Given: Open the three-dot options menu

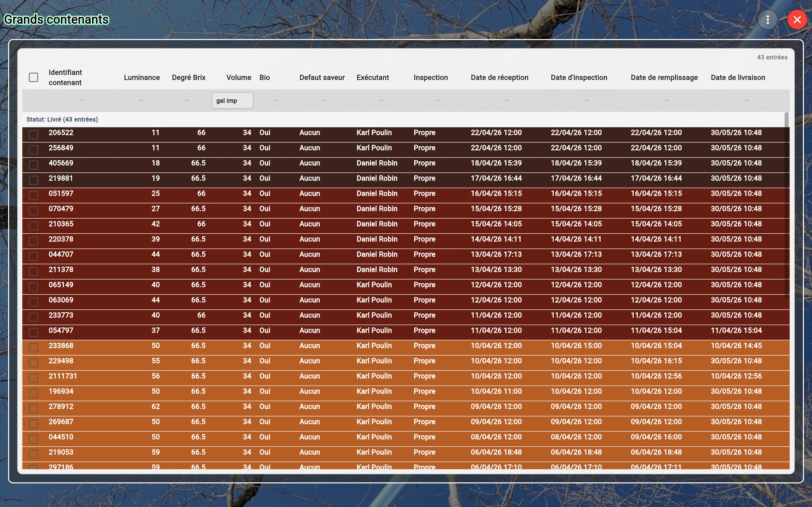Looking at the screenshot, I should (x=767, y=20).
